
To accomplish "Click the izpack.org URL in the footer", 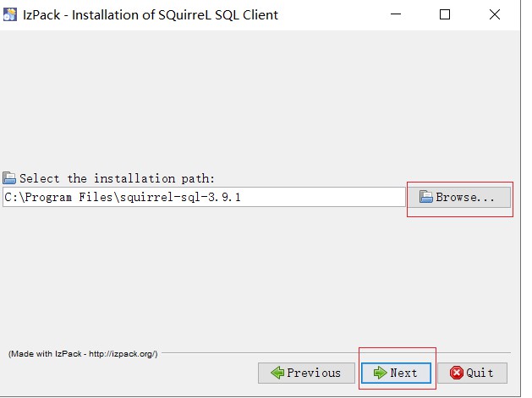I will point(123,353).
